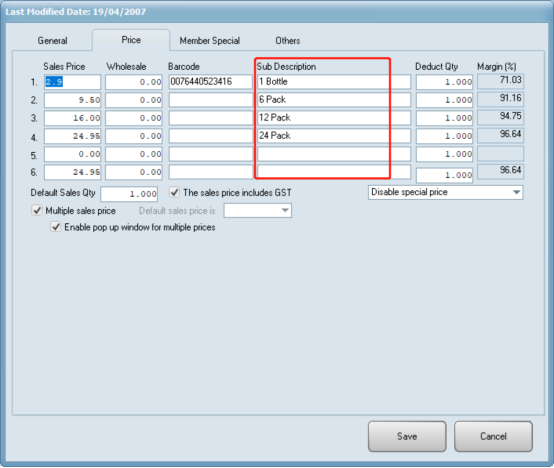Click row 6 Sales Price field 24.95
The height and width of the screenshot is (468, 554).
coord(72,172)
